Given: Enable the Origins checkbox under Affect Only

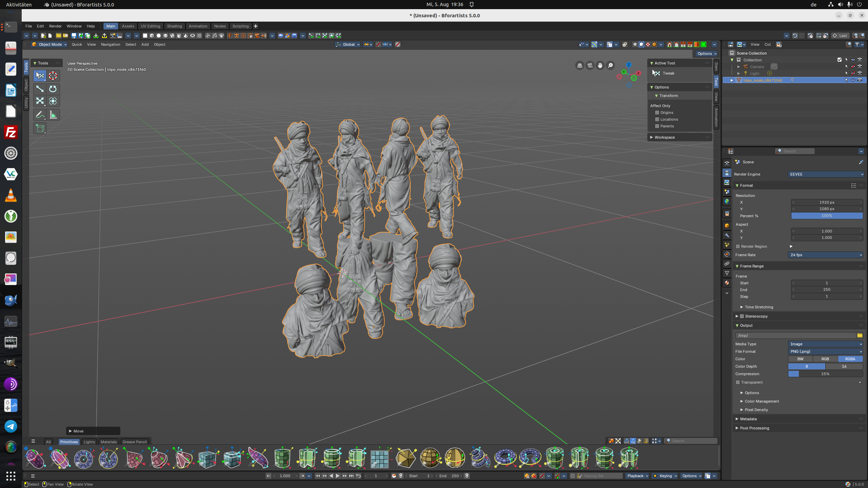Looking at the screenshot, I should coord(657,113).
